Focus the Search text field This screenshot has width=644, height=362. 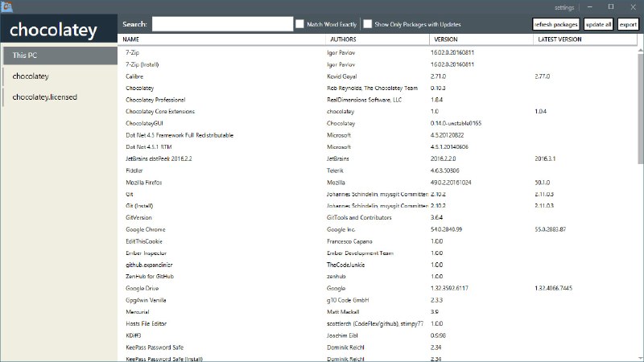click(x=222, y=24)
